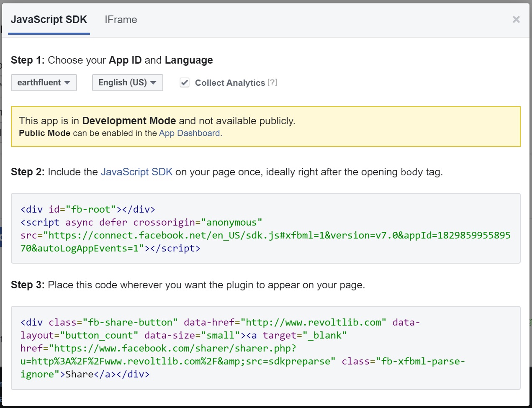
Task: Open the App Dashboard link
Action: (189, 133)
